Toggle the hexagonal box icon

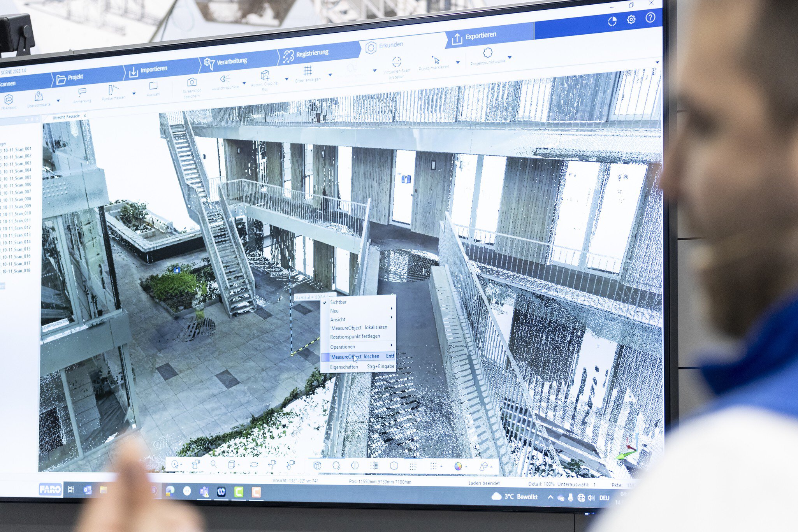pyautogui.click(x=394, y=465)
